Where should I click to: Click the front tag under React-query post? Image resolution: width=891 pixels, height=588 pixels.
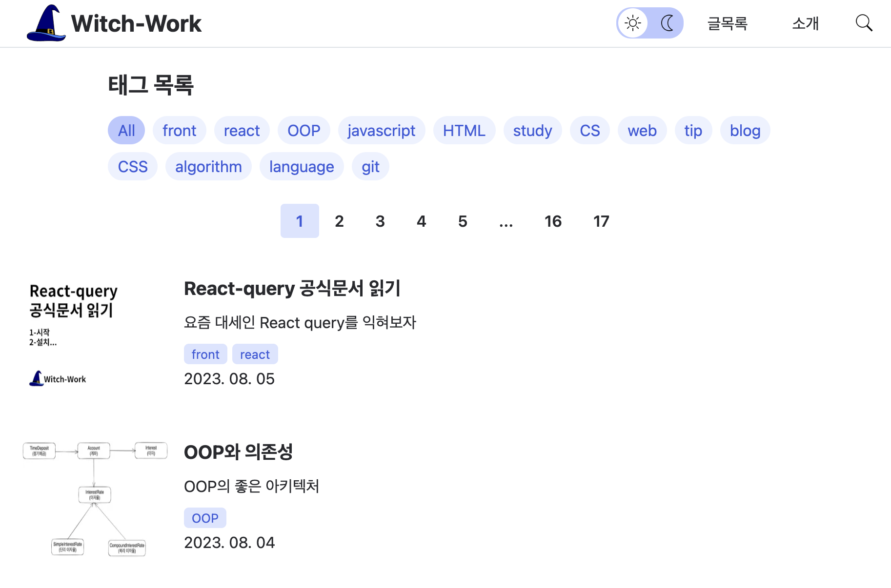tap(205, 354)
